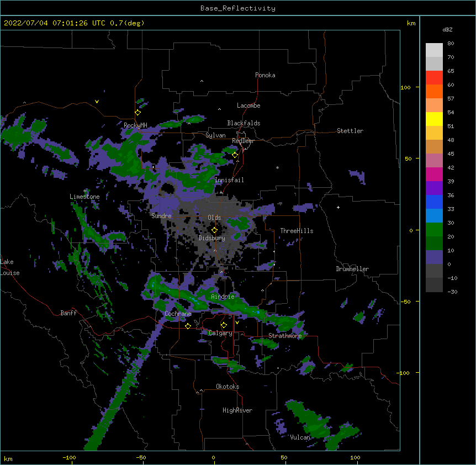Image resolution: width=476 pixels, height=465 pixels.
Task: Select the orange 60–57 dBZ legend swatch
Action: (434, 91)
